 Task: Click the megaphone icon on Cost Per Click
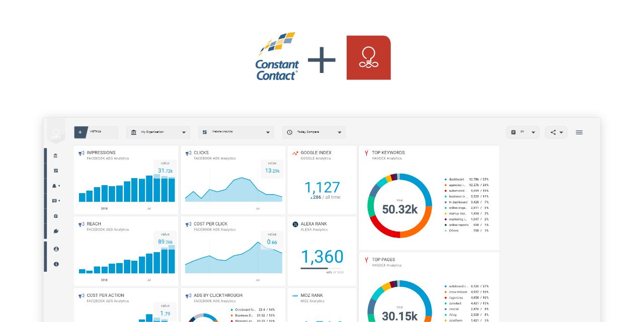[x=188, y=224]
